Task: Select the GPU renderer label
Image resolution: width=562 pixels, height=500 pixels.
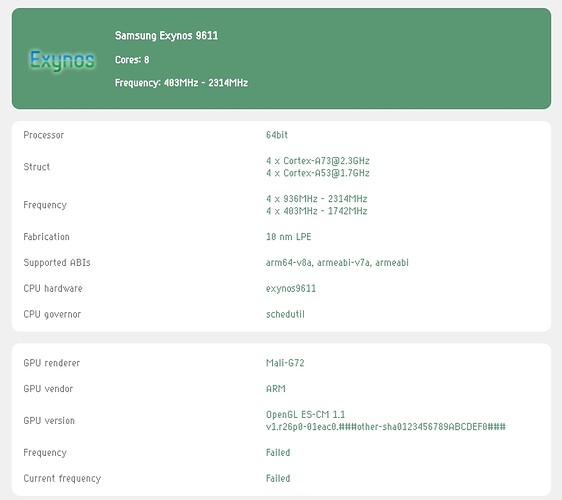Action: [x=52, y=363]
